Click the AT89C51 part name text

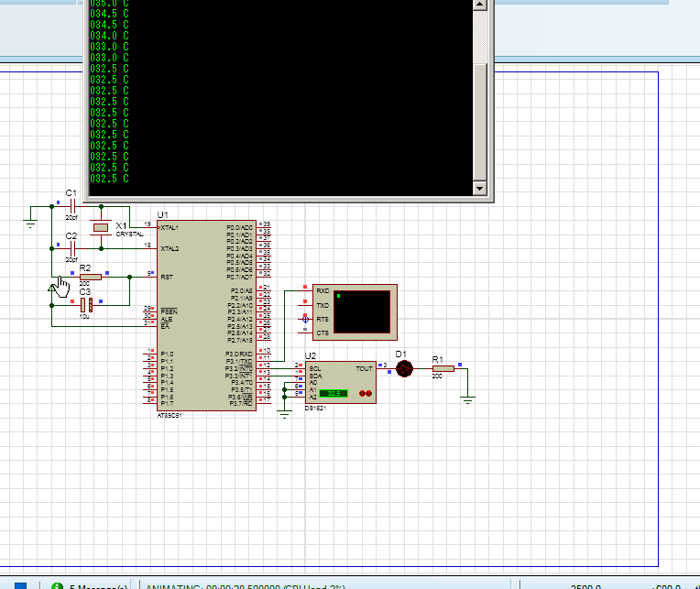(x=170, y=416)
